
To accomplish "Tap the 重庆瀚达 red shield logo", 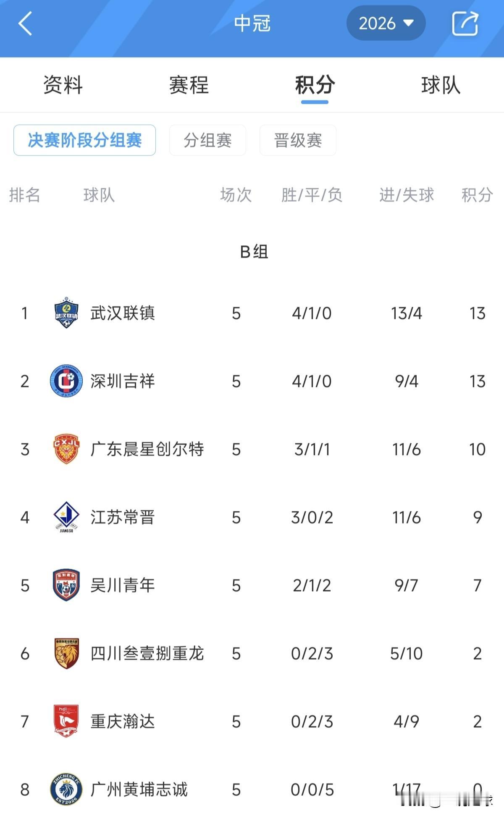I will (x=66, y=721).
